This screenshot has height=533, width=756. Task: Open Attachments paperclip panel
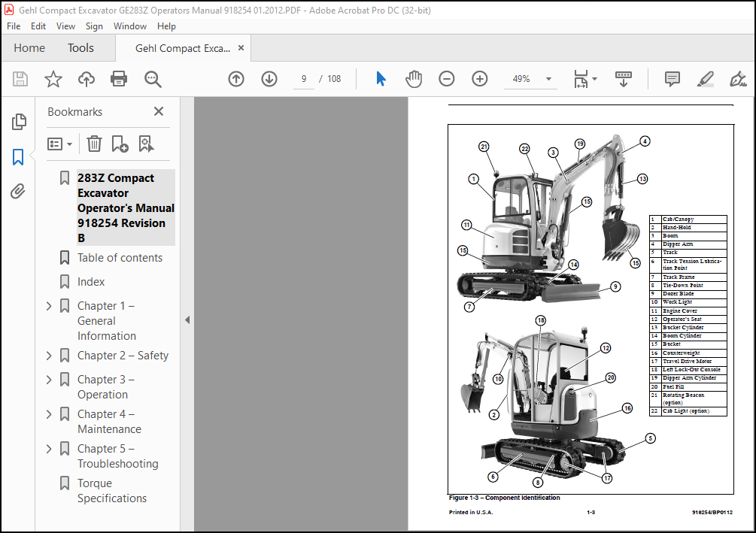click(x=18, y=191)
